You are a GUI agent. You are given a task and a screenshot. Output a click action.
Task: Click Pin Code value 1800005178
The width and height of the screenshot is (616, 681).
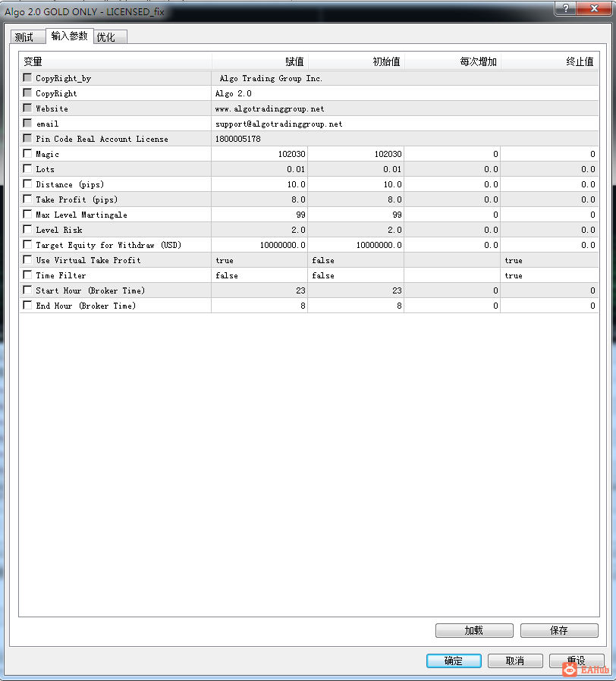(x=405, y=139)
